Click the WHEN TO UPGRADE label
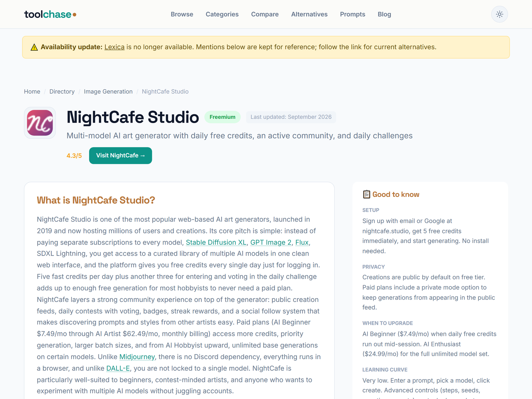Viewport: 532px width, 399px height. coord(388,323)
